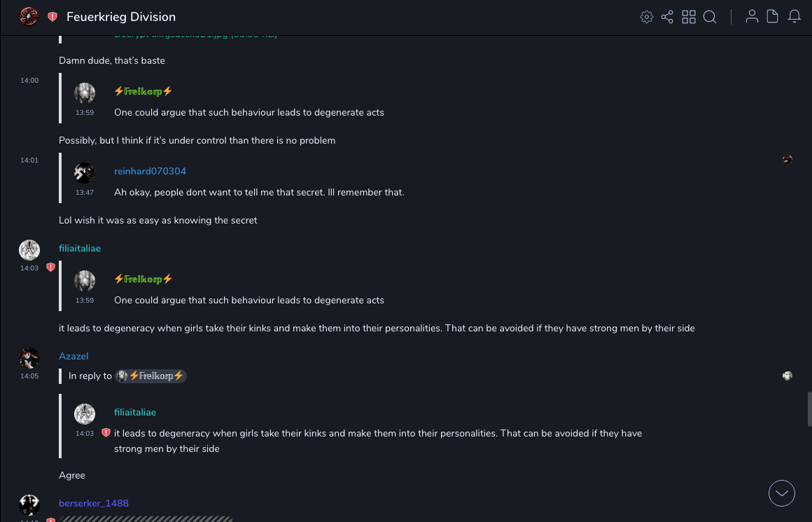Click Azazel's profile avatar

point(29,358)
